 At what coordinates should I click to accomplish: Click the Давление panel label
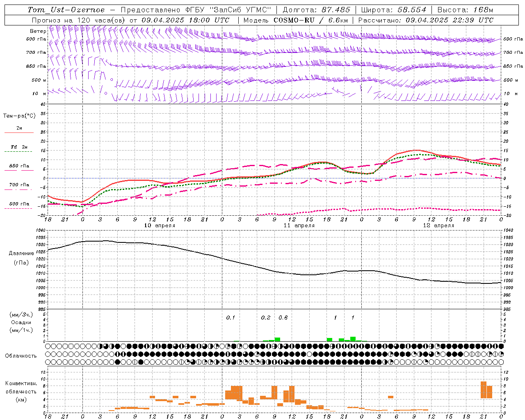pos(21,253)
